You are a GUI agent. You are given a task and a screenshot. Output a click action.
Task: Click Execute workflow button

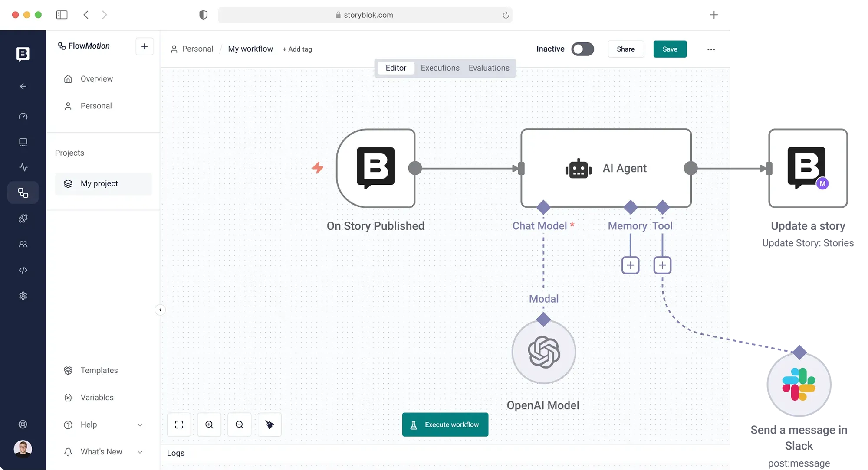(445, 424)
